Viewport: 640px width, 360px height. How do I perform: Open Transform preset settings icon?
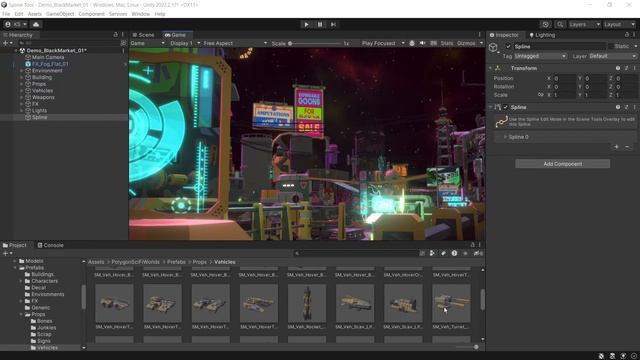(627, 68)
